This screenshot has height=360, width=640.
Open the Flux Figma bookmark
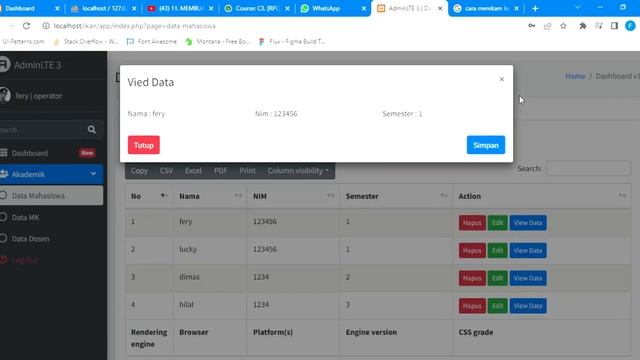tap(292, 42)
